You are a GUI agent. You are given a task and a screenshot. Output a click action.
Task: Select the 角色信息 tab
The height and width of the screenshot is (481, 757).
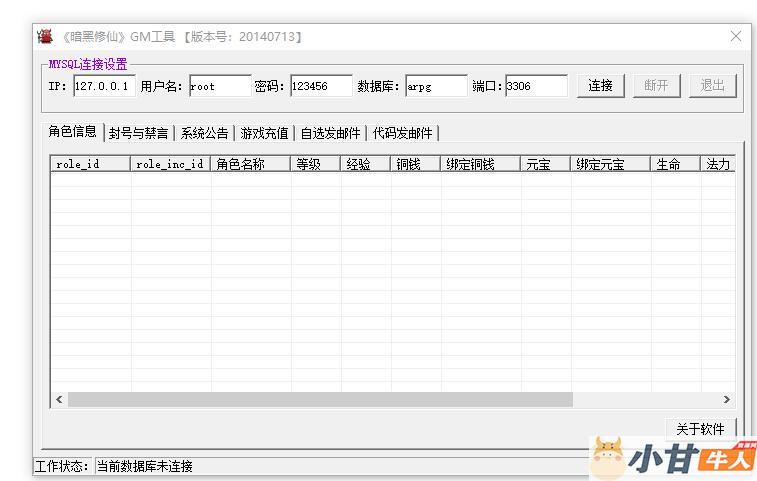point(73,132)
